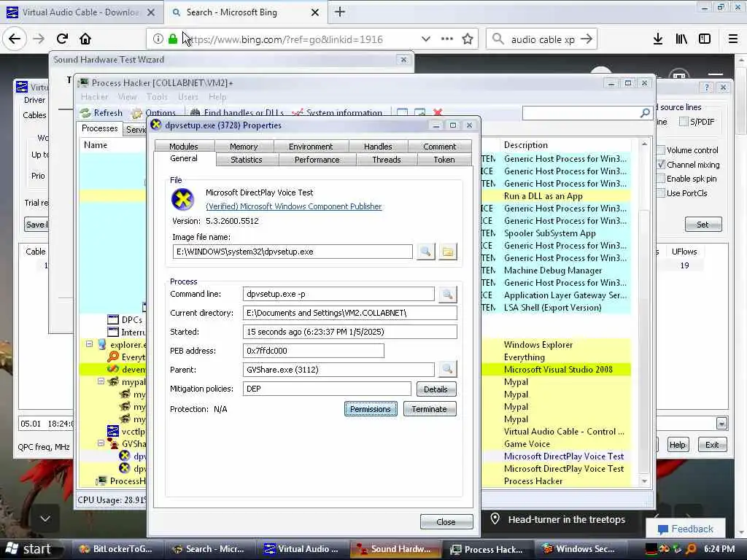The image size is (747, 560).
Task: Open the dropdown at Virtual Audio Cable bottom right
Action: tap(721, 423)
